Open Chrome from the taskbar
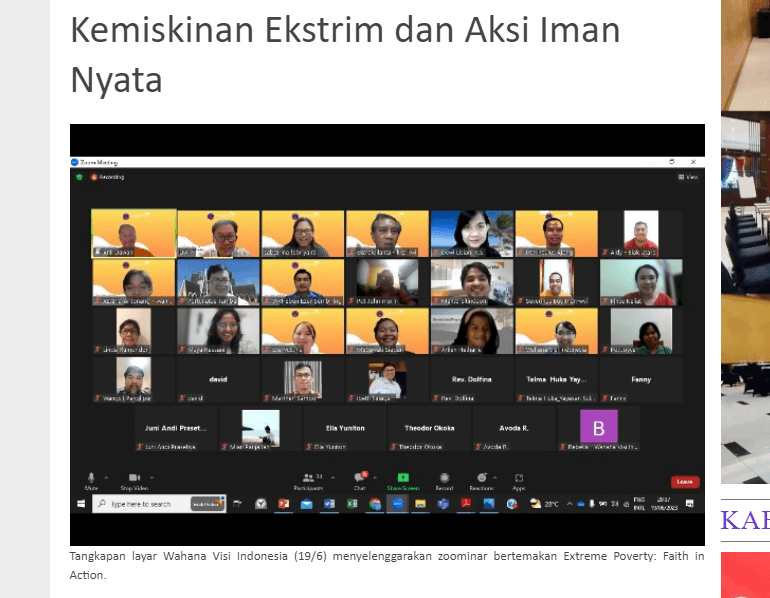Image resolution: width=770 pixels, height=598 pixels. click(375, 504)
